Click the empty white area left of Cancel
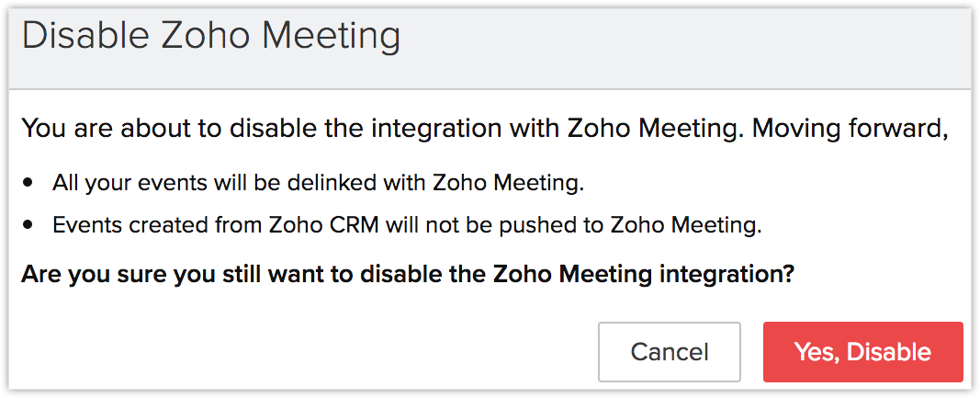980x398 pixels. 303,352
